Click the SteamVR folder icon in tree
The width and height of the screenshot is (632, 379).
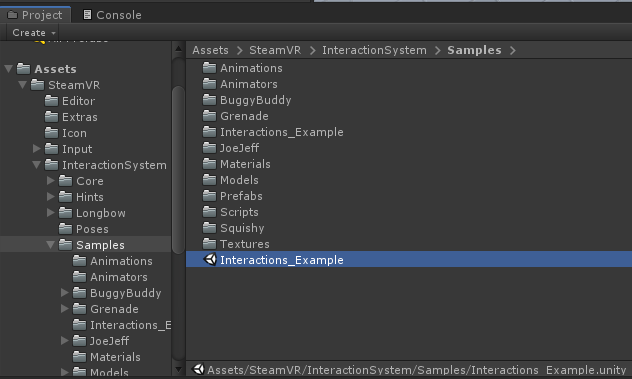[37, 85]
